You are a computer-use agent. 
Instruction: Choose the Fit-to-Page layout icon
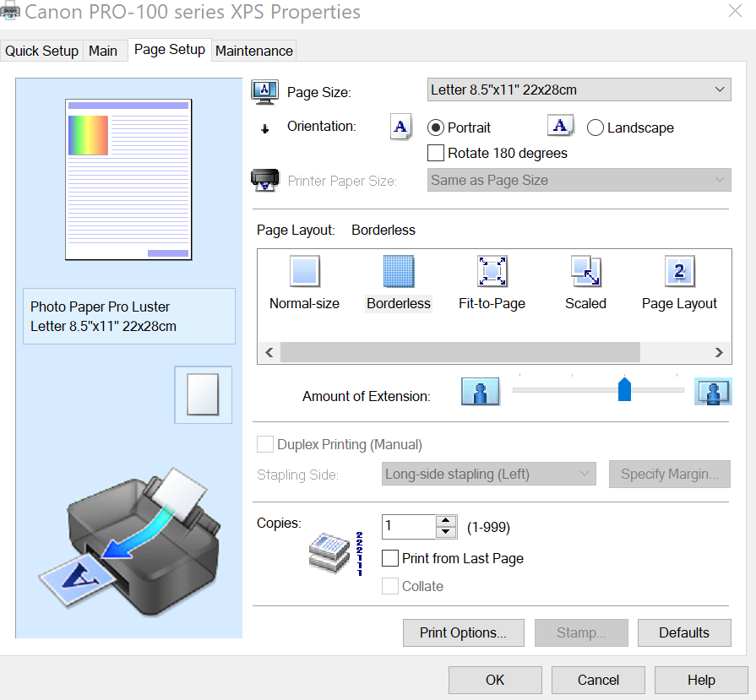click(492, 271)
